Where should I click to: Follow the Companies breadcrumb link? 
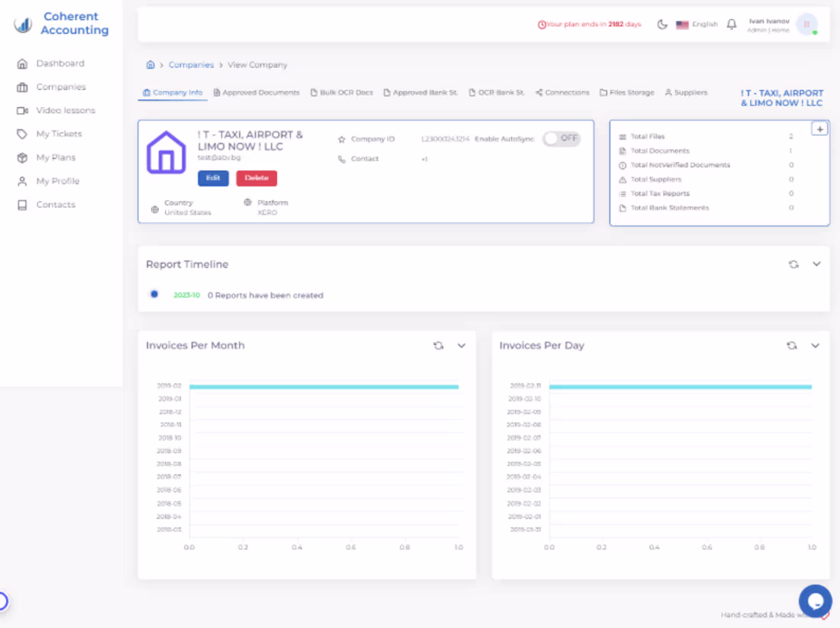click(x=191, y=65)
